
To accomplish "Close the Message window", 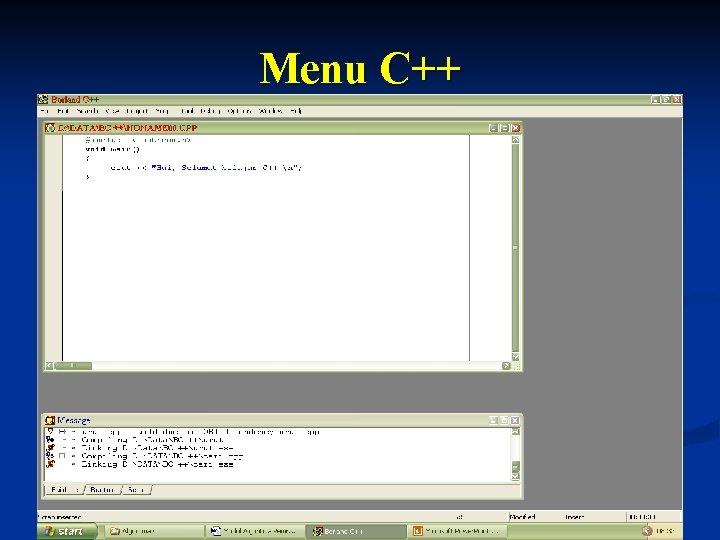I will coord(515,420).
